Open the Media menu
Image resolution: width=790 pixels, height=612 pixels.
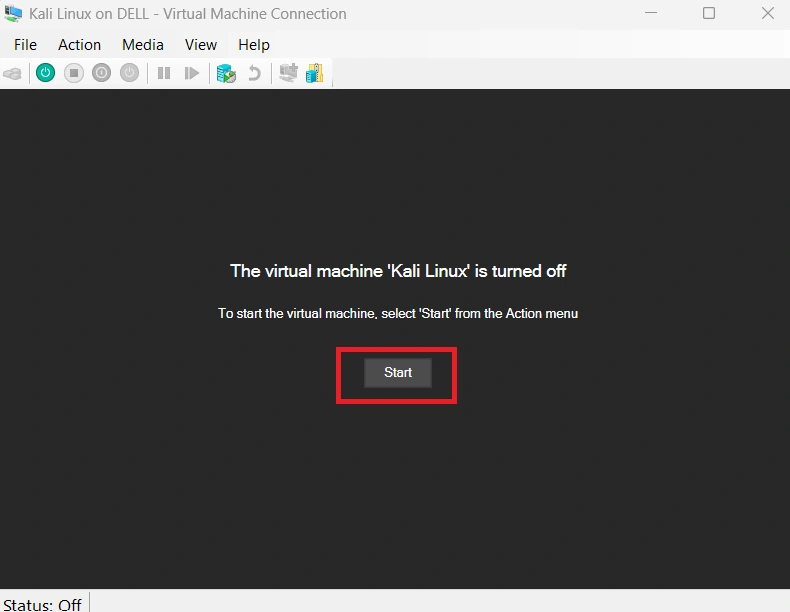pos(143,45)
